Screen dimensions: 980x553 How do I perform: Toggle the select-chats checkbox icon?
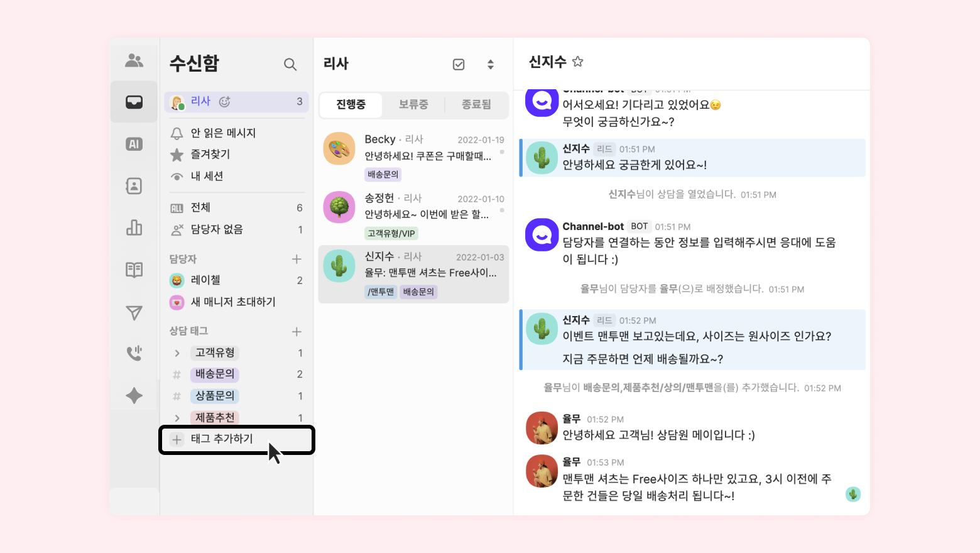point(459,64)
